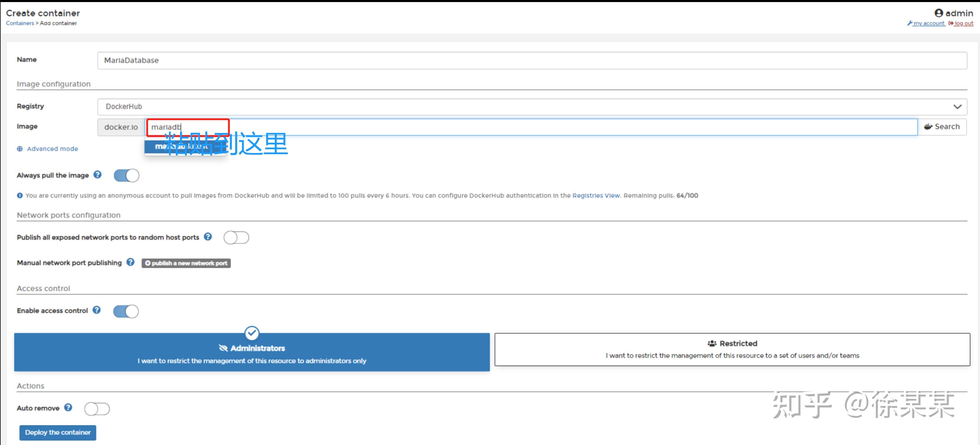This screenshot has width=980, height=445.
Task: Click the info icon before DockerHub pull notice
Action: [20, 196]
